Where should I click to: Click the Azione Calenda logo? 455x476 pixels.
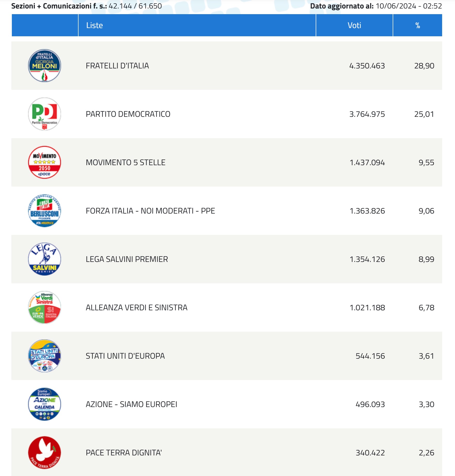[x=44, y=404]
